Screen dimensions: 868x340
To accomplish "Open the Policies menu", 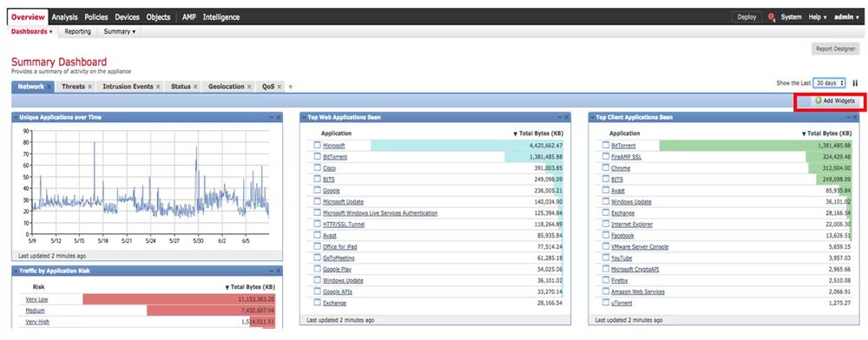I will [x=96, y=17].
